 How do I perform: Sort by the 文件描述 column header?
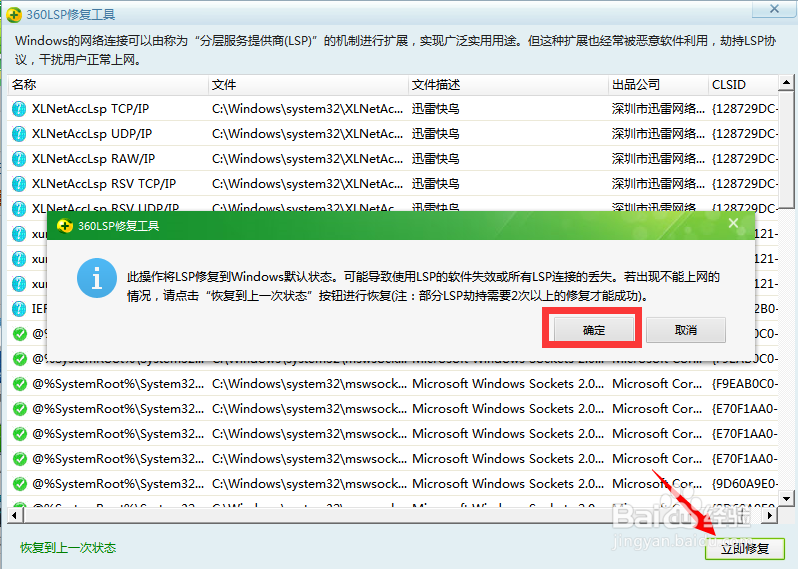[508, 84]
